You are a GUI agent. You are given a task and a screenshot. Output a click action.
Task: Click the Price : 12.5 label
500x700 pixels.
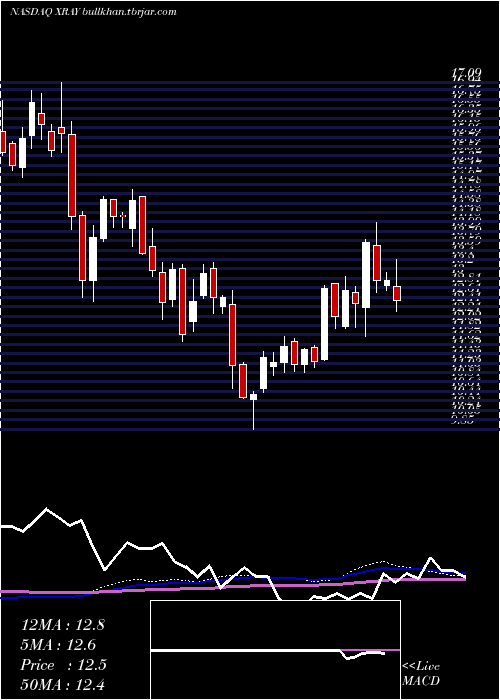coord(63,665)
